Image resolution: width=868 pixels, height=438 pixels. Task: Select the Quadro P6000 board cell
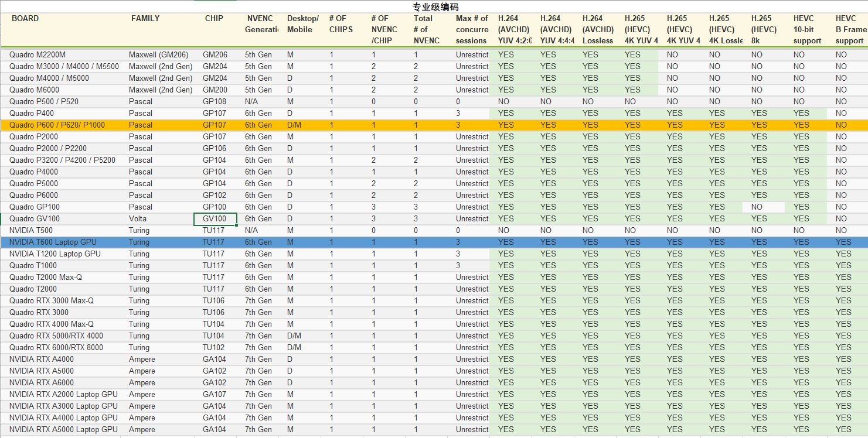60,195
